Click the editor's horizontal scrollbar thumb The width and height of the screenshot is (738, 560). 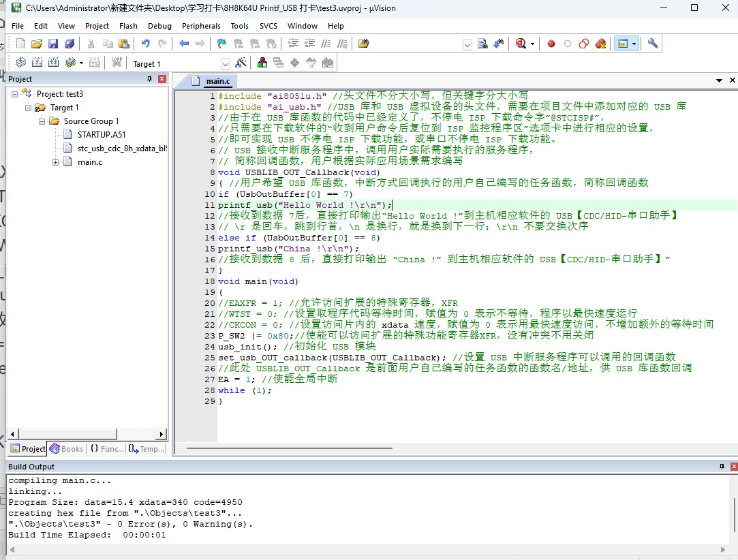click(289, 448)
